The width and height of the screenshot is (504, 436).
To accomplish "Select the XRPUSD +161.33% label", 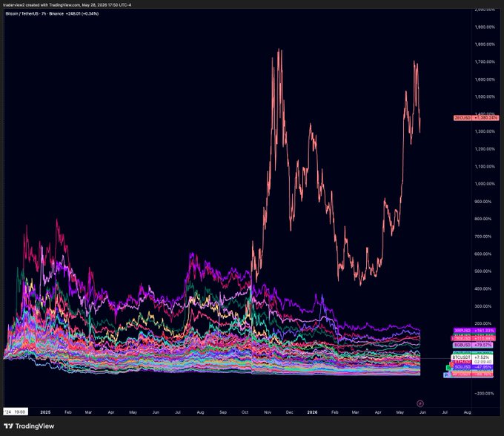I will pyautogui.click(x=474, y=330).
